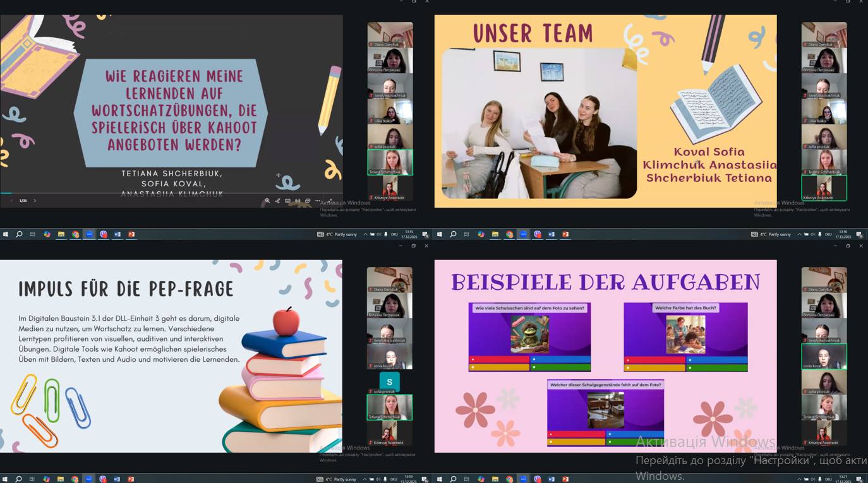Screen dimensions: 868x483
Task: Click the Zoom app taskbar icon below the Beispiele slide
Action: [x=523, y=479]
